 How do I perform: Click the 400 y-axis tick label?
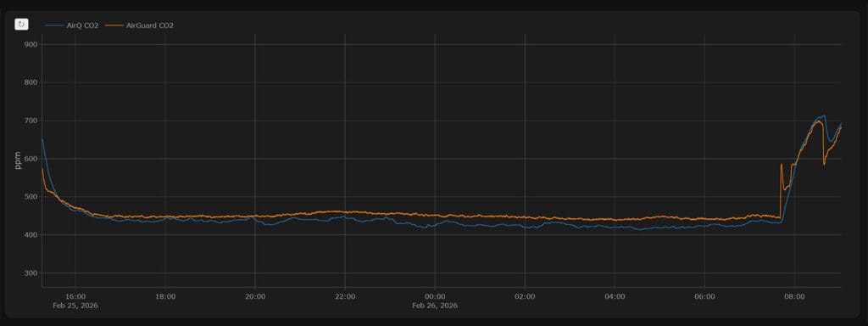click(x=31, y=235)
